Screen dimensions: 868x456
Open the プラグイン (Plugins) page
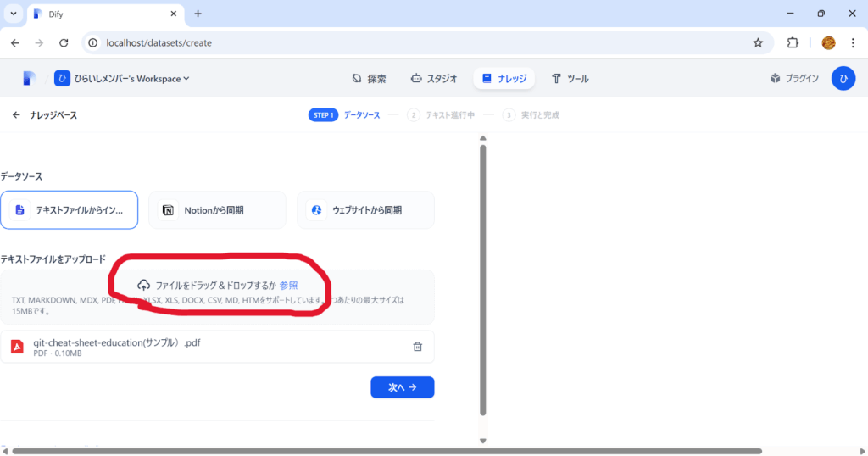793,79
